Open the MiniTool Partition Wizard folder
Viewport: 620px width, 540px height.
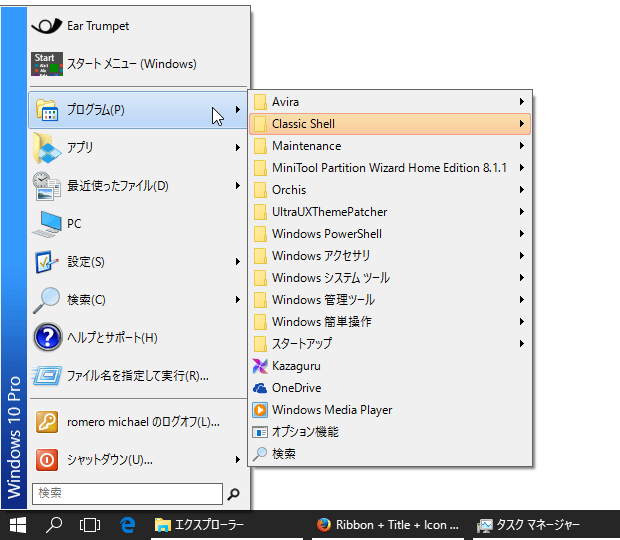click(390, 168)
